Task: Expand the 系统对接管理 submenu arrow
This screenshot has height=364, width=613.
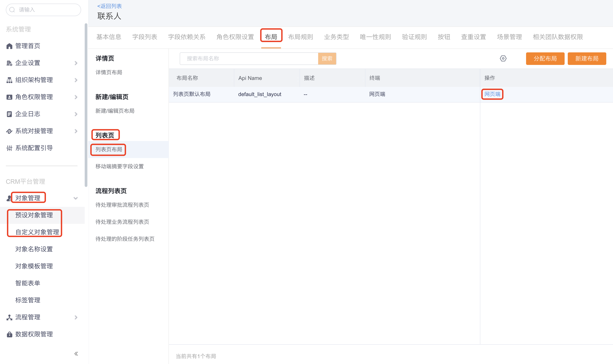Action: tap(76, 131)
